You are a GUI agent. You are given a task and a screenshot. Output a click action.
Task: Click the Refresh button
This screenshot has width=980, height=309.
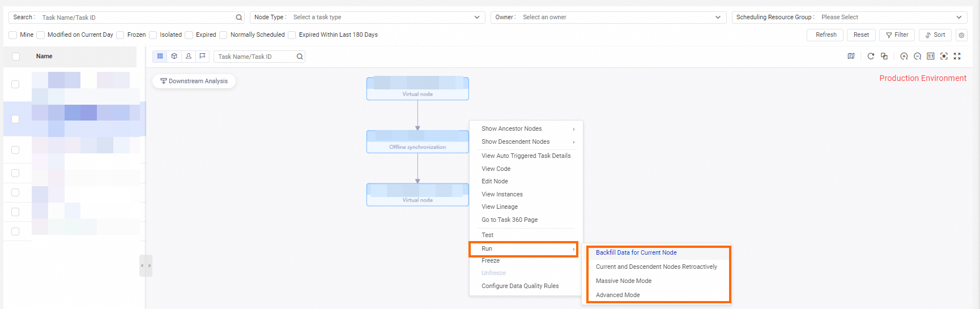click(826, 35)
